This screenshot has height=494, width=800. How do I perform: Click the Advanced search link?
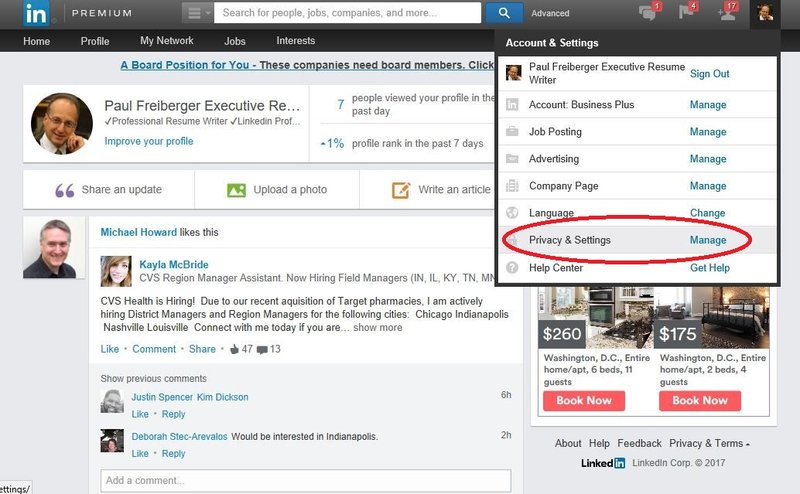click(550, 13)
